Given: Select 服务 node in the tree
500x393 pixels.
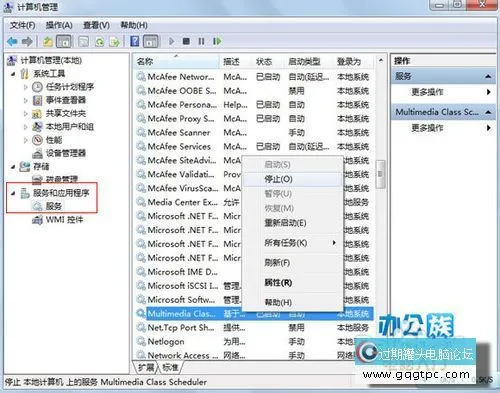Looking at the screenshot, I should pos(54,206).
